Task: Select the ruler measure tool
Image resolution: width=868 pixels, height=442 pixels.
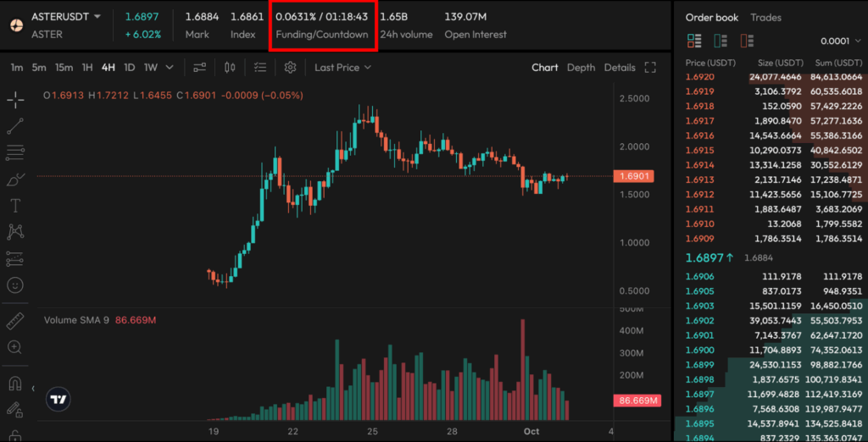Action: pos(15,321)
